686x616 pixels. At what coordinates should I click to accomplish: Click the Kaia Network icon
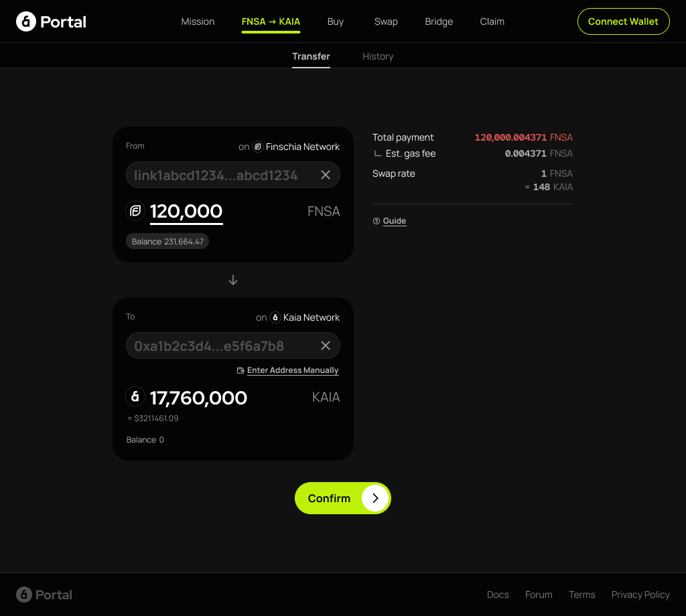(275, 317)
